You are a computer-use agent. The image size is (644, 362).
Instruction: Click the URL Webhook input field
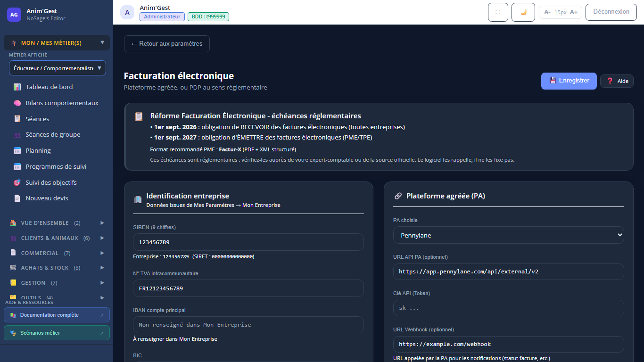pyautogui.click(x=509, y=344)
